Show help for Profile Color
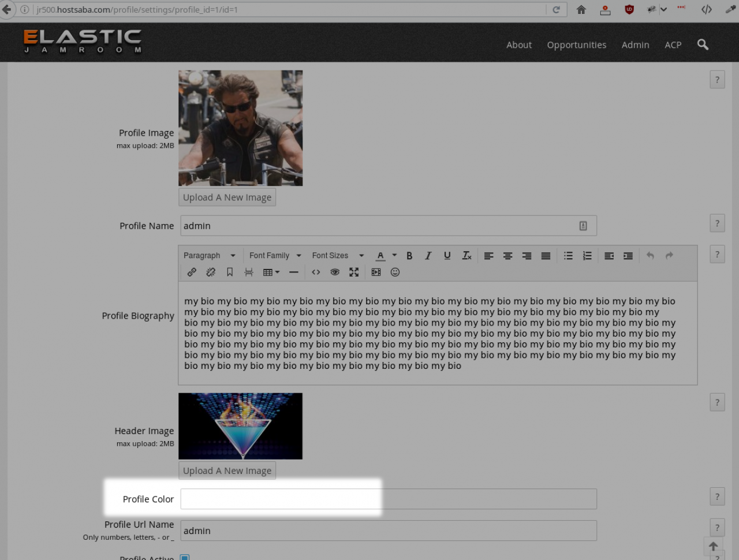This screenshot has height=560, width=739. pyautogui.click(x=717, y=496)
